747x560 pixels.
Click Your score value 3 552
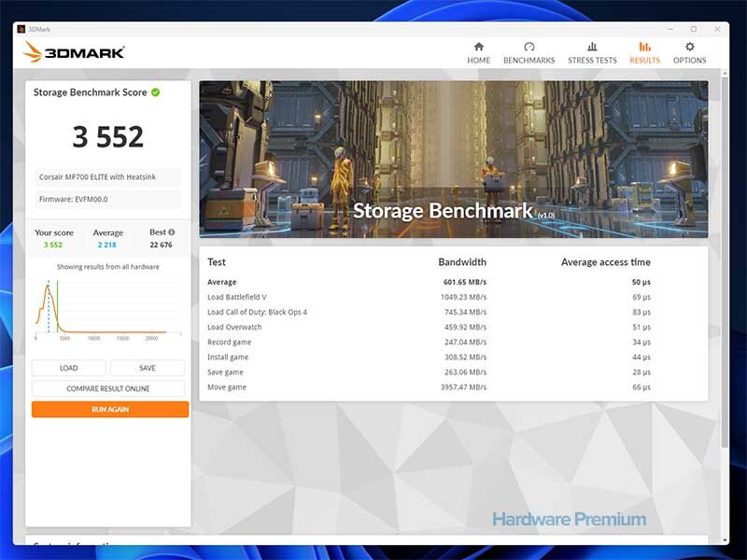tap(53, 245)
